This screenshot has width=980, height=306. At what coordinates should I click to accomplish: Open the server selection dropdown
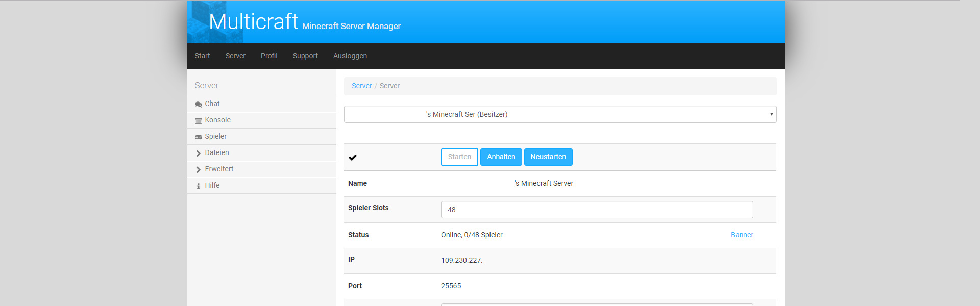click(x=560, y=114)
